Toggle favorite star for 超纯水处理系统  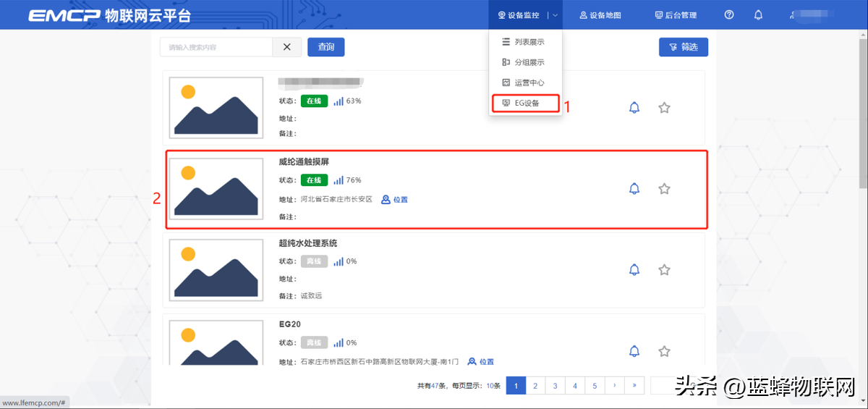(664, 270)
